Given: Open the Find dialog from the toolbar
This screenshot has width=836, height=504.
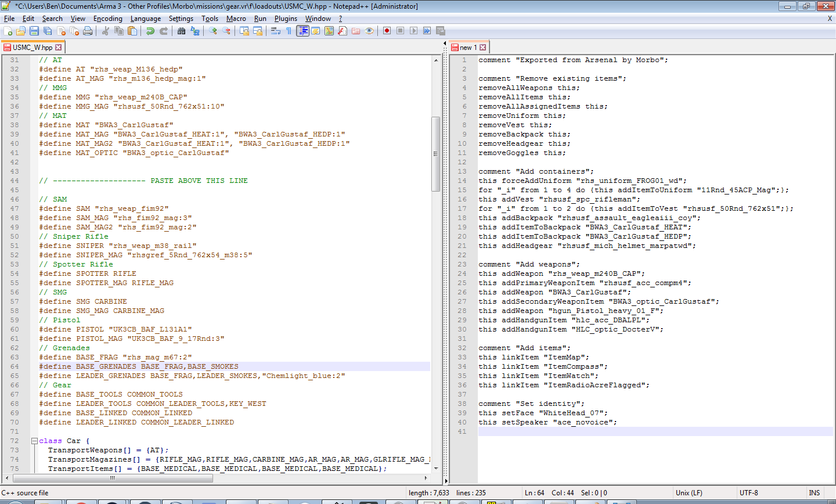Looking at the screenshot, I should 181,31.
